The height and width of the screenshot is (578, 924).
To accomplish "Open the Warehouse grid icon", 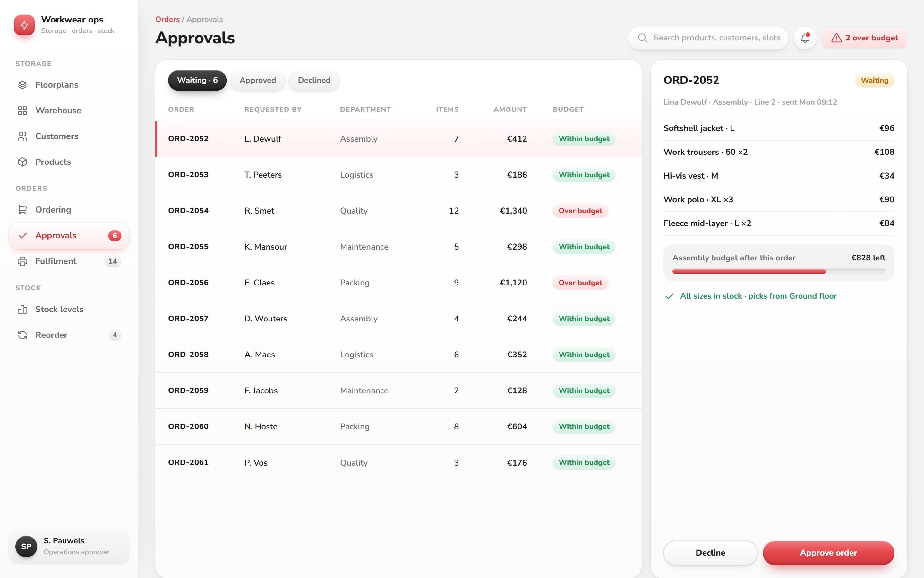I will tap(22, 110).
